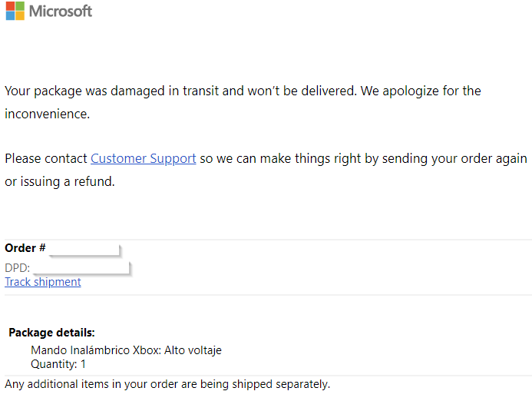Click the Microsoft wordmark text
532x401 pixels.
[61, 12]
